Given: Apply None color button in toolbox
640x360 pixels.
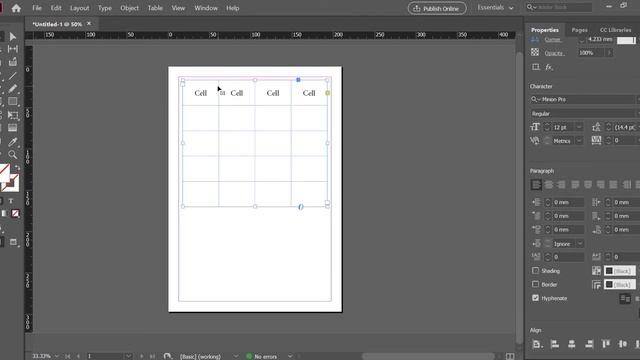Looking at the screenshot, I should [15, 213].
